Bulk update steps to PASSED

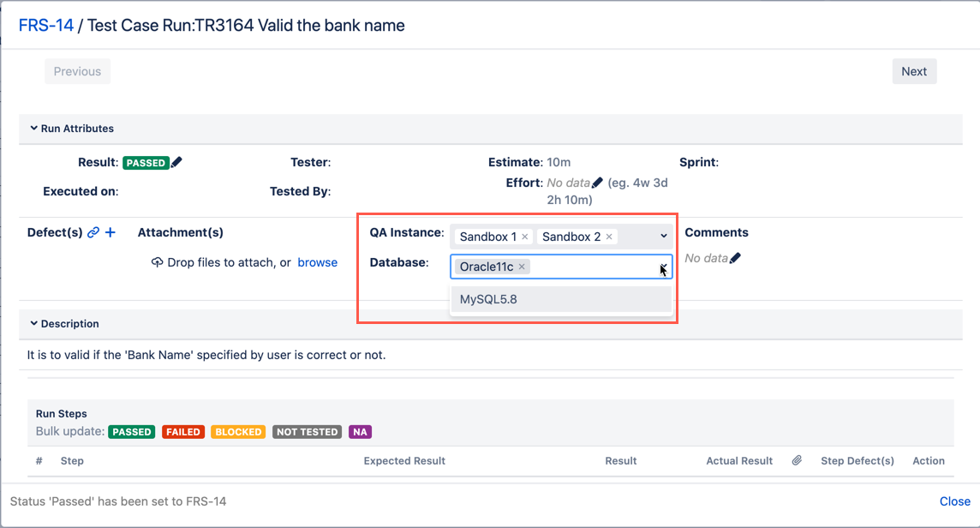(x=131, y=432)
